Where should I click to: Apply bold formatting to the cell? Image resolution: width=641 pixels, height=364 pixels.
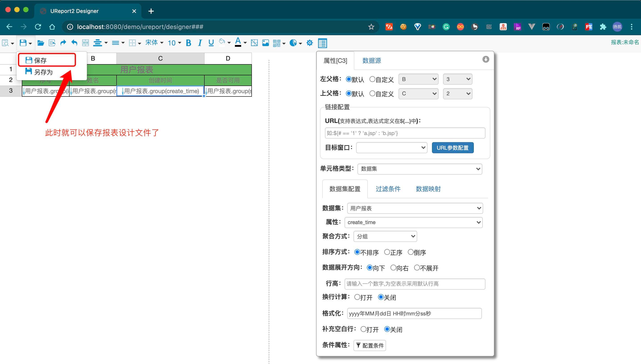pyautogui.click(x=188, y=43)
